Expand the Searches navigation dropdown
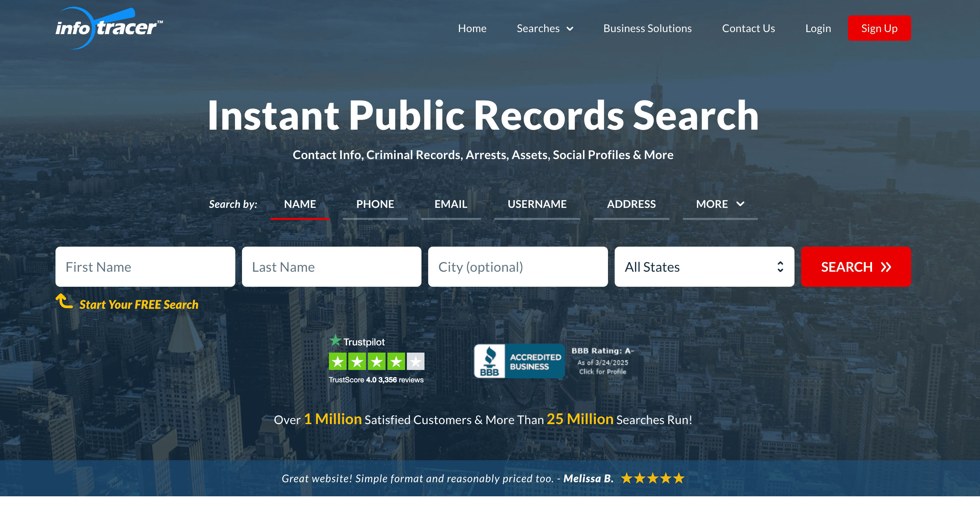This screenshot has height=512, width=980. tap(544, 28)
